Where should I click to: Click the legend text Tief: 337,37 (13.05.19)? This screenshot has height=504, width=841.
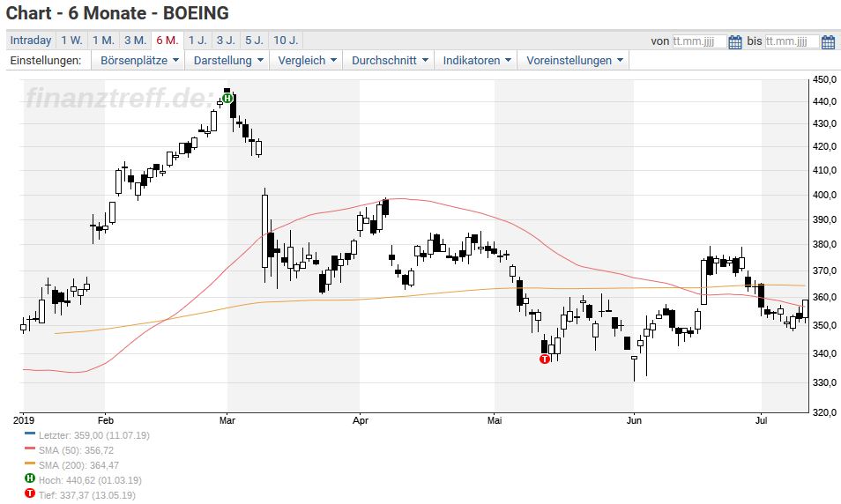click(x=87, y=495)
